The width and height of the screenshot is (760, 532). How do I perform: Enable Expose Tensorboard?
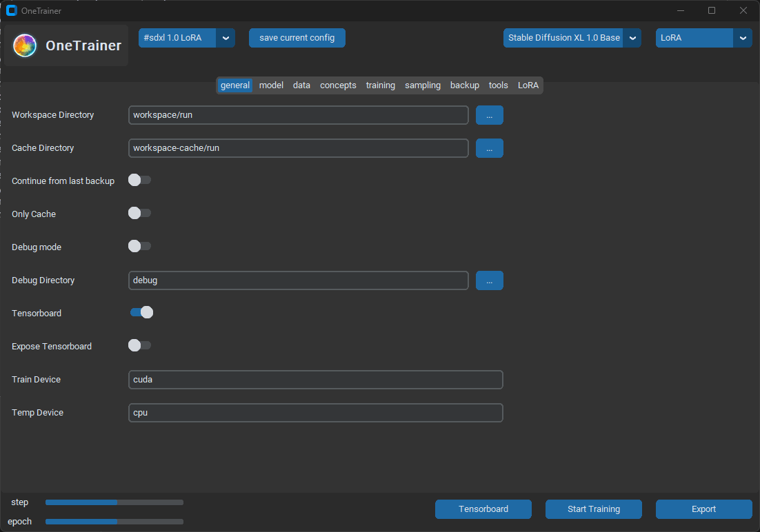click(x=139, y=345)
